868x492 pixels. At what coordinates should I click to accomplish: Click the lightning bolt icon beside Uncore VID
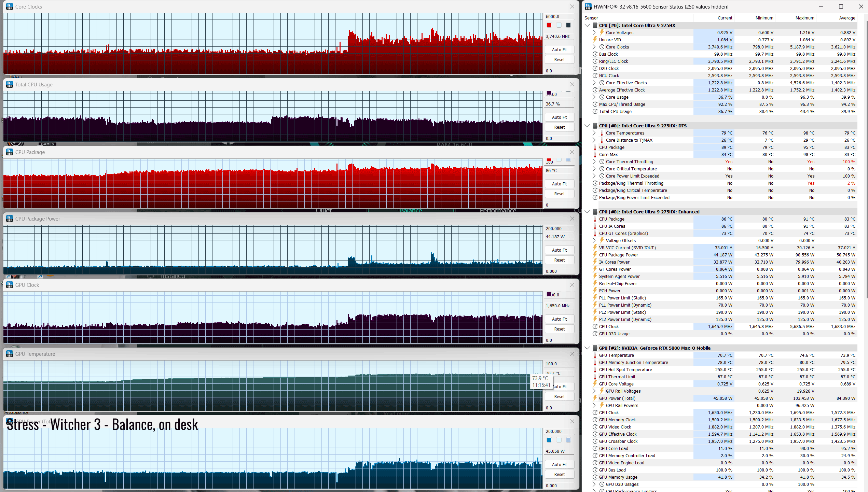click(595, 40)
